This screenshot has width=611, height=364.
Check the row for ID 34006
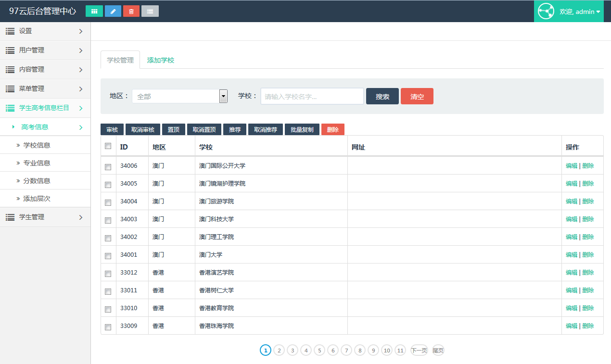[x=108, y=167]
